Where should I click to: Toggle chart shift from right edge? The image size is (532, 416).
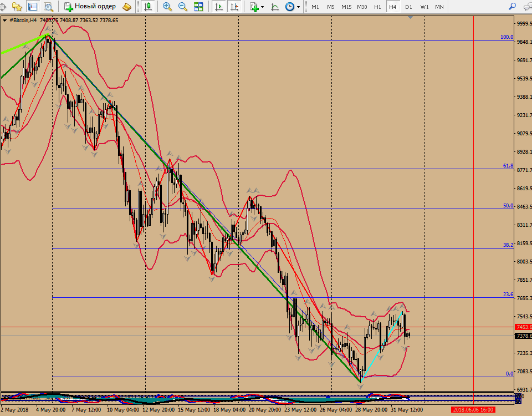point(234,7)
